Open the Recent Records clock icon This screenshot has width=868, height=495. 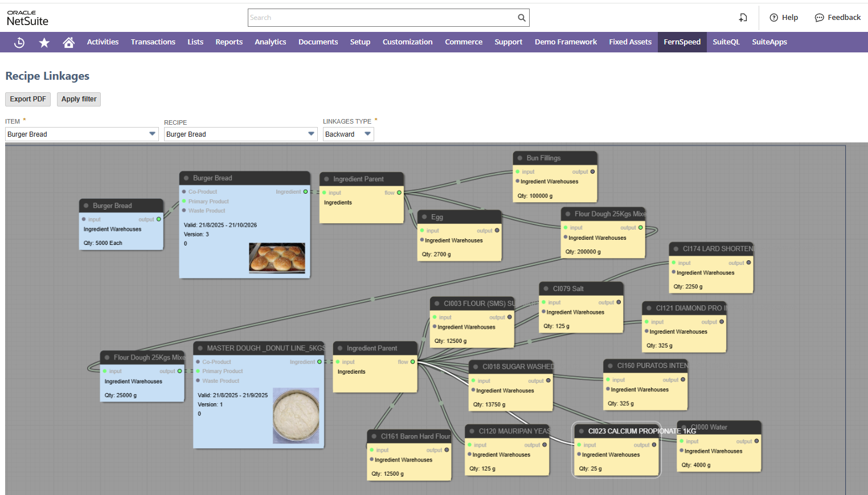[x=19, y=42]
